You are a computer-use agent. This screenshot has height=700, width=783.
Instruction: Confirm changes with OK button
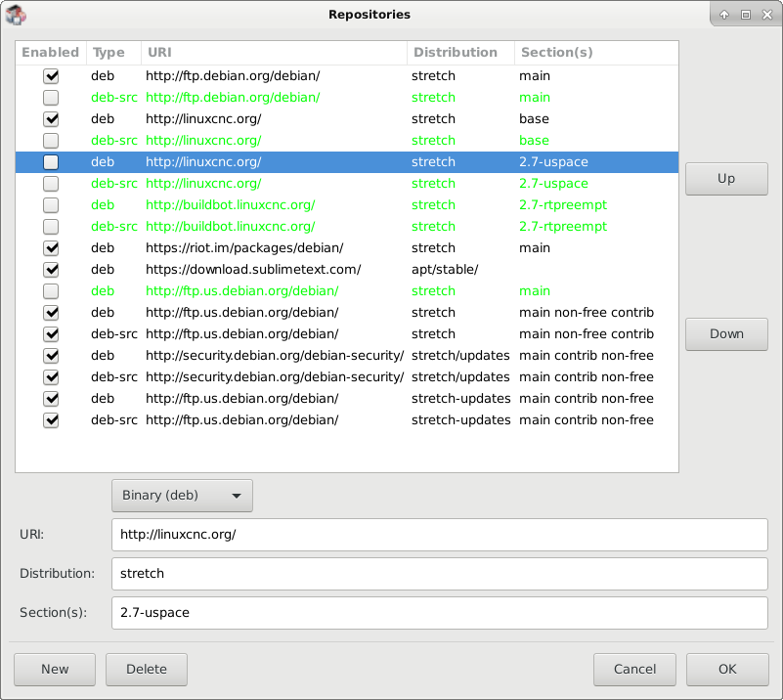click(x=727, y=669)
